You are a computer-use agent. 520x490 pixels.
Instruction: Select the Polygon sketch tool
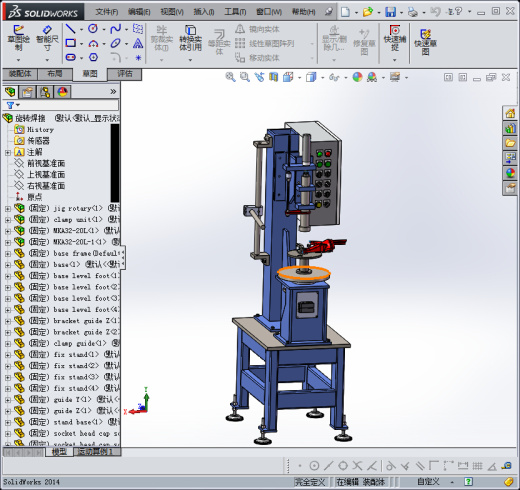(x=93, y=57)
